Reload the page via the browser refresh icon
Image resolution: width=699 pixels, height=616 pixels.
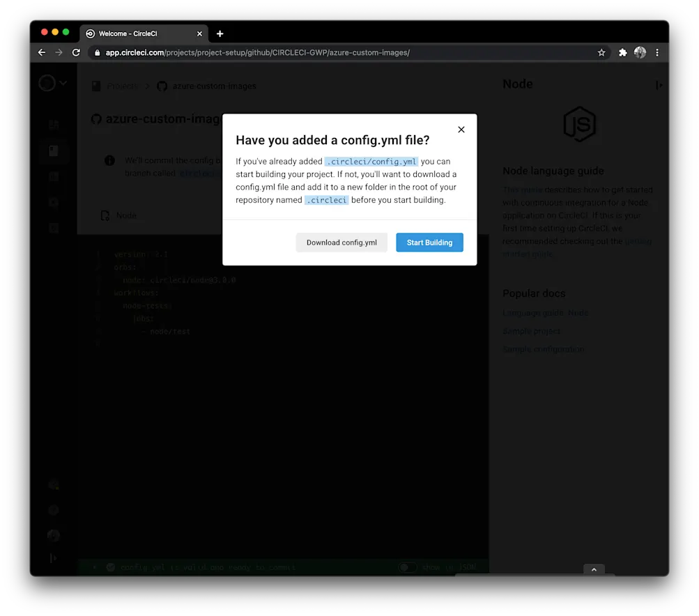[76, 52]
